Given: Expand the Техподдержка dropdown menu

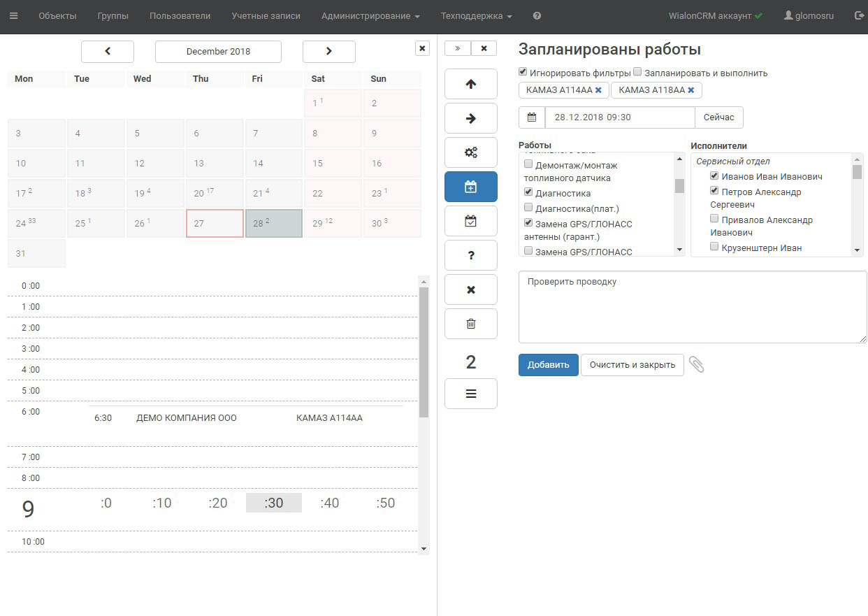Looking at the screenshot, I should point(476,15).
